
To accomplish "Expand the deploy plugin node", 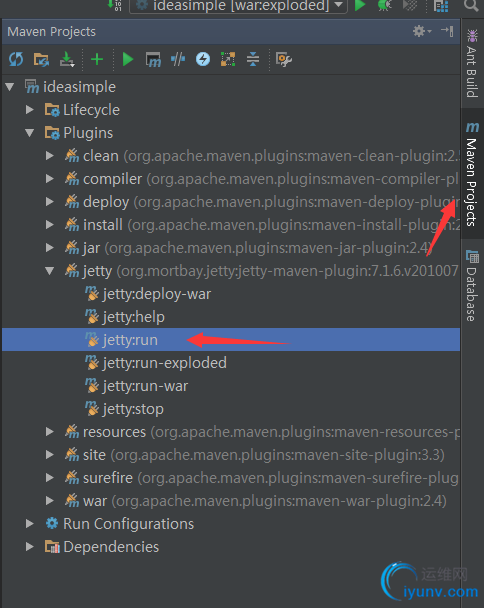I will [50, 202].
